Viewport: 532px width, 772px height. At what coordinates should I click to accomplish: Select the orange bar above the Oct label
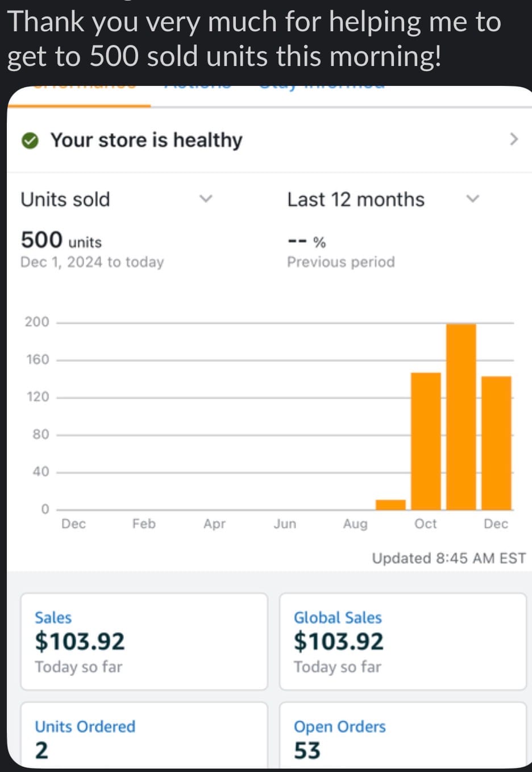(426, 441)
